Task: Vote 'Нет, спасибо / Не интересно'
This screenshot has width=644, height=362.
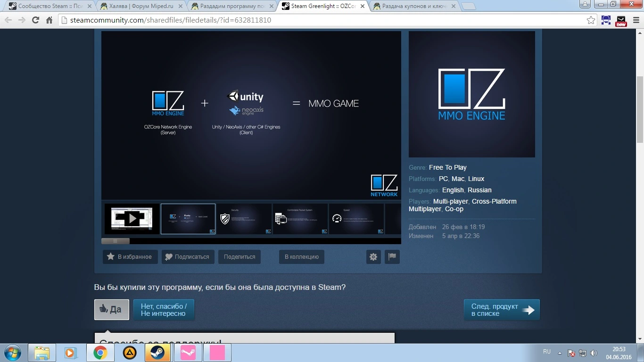Action: [x=164, y=310]
